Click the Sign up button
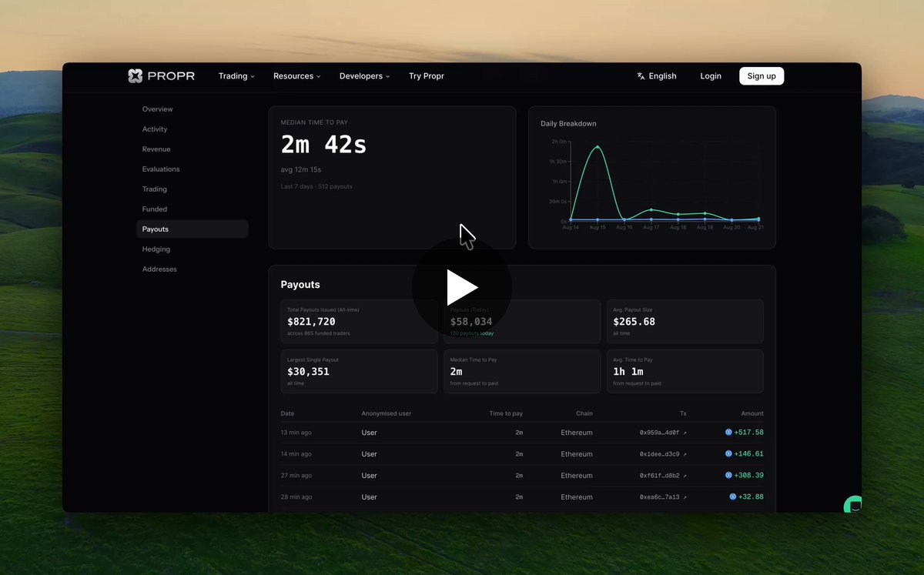Viewport: 924px width, 575px height. pos(762,76)
